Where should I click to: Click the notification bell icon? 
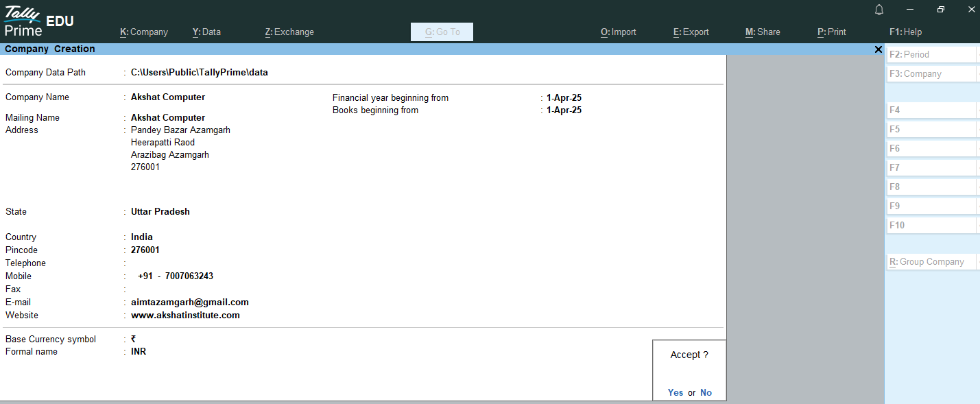point(879,10)
